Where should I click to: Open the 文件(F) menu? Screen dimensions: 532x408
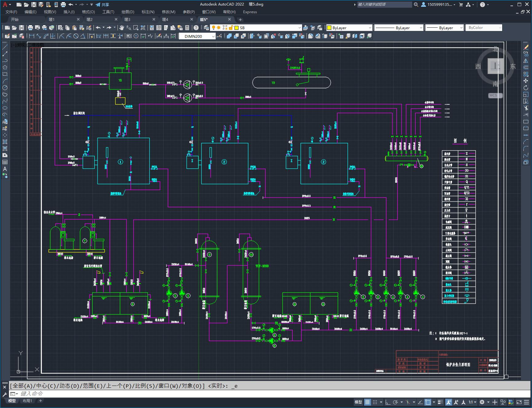pyautogui.click(x=11, y=12)
